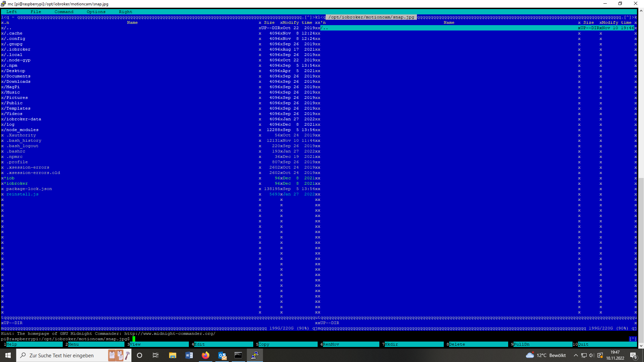
Task: Open the Right menu
Action: [x=125, y=12]
